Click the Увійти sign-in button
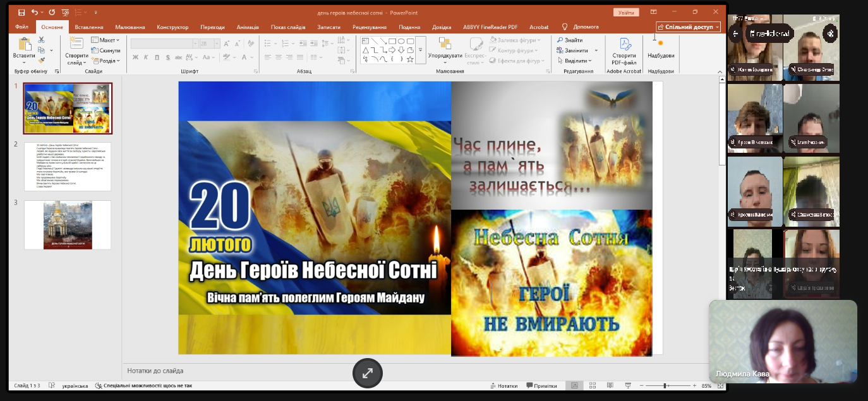 click(x=625, y=13)
